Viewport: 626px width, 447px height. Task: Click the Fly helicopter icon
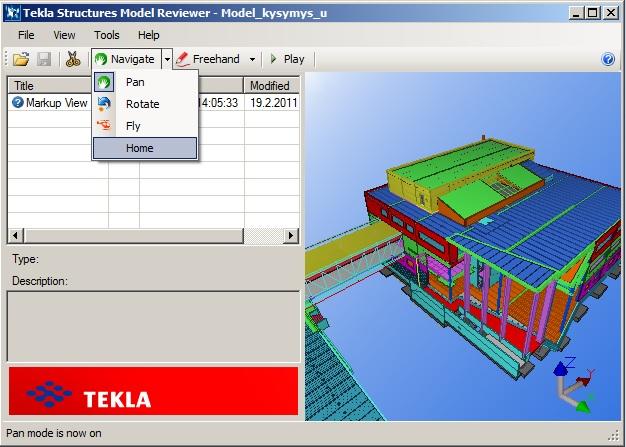(104, 126)
